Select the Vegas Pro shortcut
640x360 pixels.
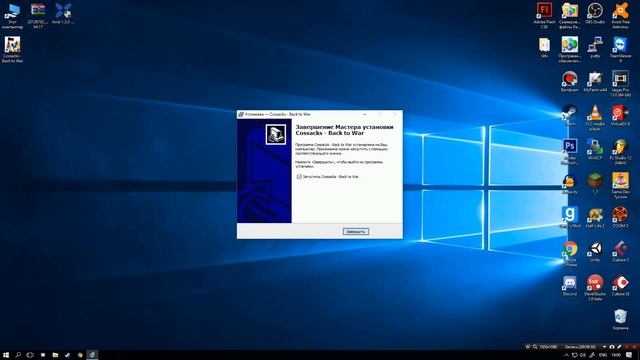coord(620,84)
